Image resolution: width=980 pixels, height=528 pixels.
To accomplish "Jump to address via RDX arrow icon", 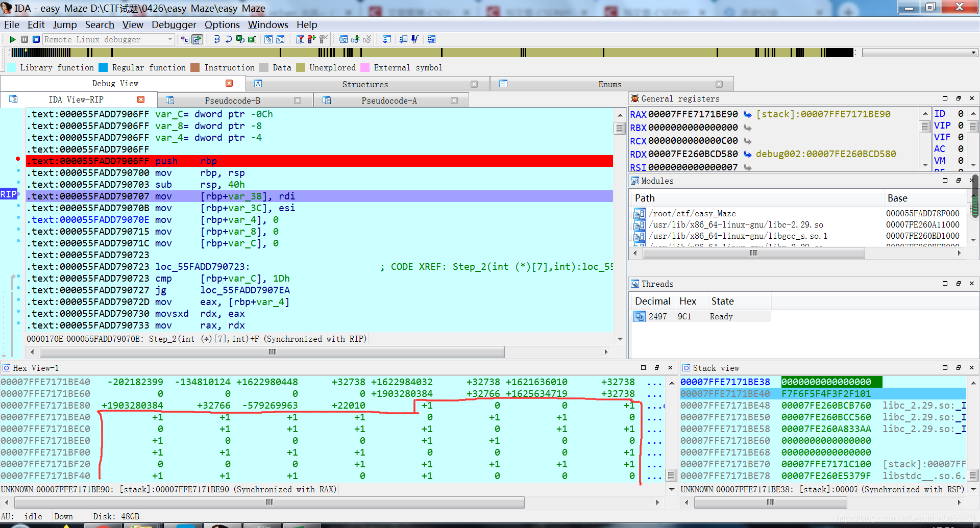I will 747,154.
